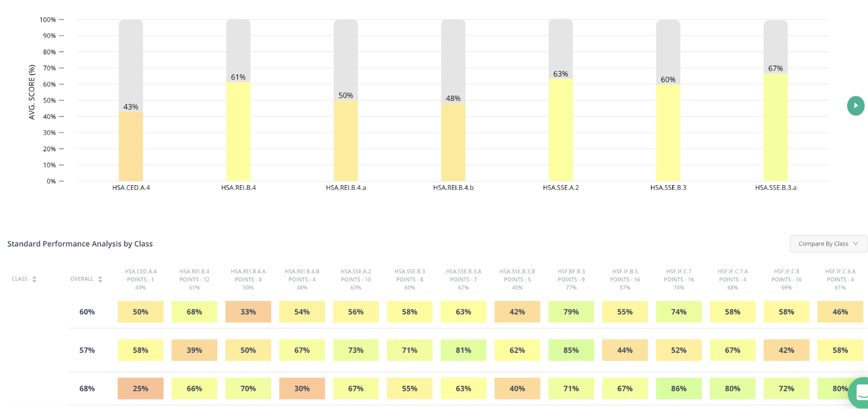Click the HSA.REI.B.4.b label on the chart axis

coord(453,188)
